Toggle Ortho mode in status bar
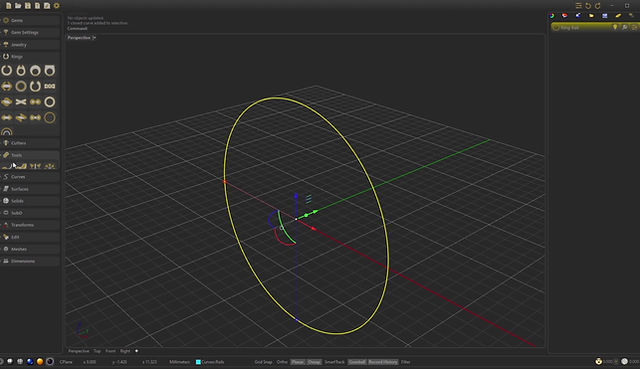Viewport: 640px width, 369px height. tap(282, 362)
